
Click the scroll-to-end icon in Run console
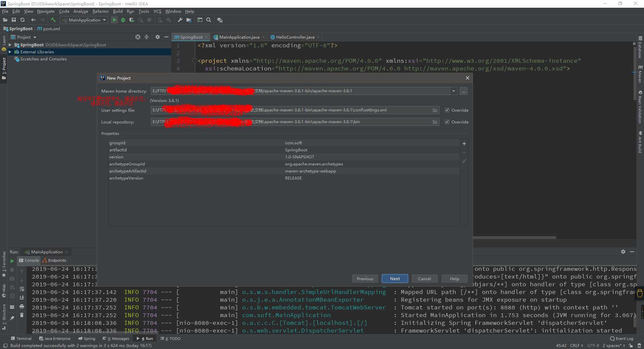coord(22,298)
